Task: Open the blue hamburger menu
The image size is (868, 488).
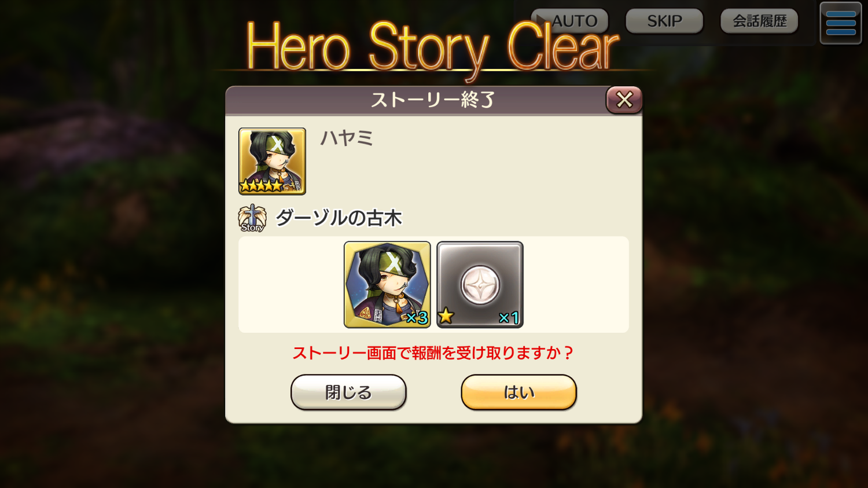Action: point(841,23)
